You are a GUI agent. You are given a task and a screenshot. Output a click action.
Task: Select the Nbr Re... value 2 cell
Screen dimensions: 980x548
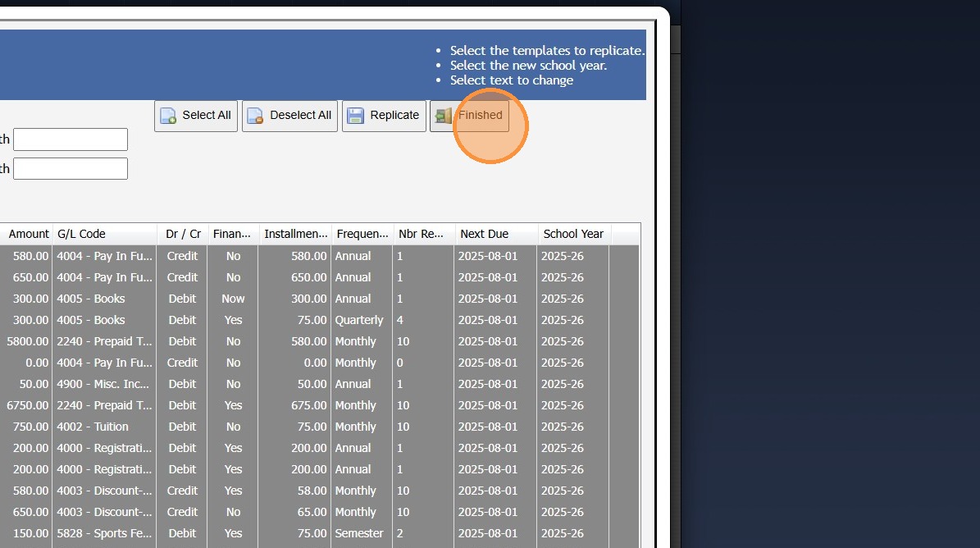pos(423,533)
